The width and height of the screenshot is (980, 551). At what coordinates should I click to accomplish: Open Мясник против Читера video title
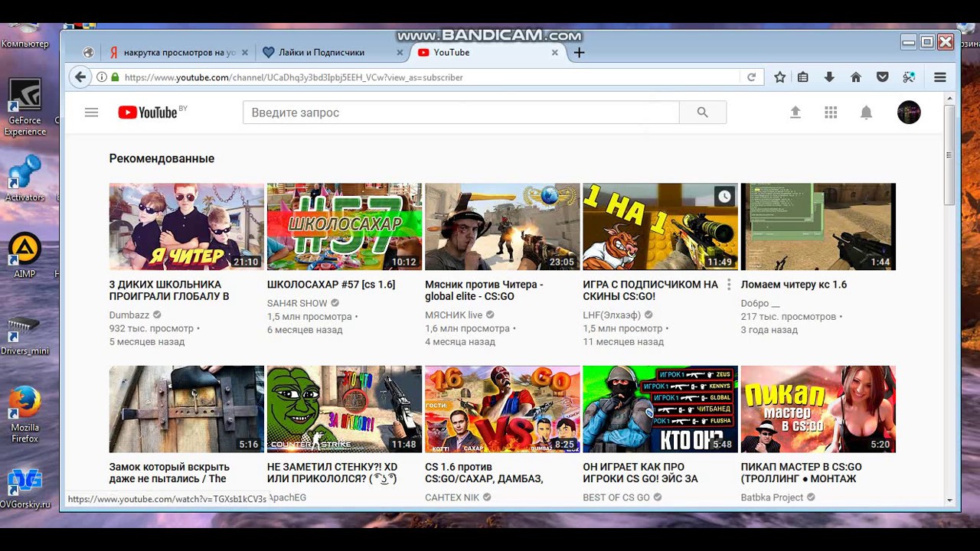[484, 290]
